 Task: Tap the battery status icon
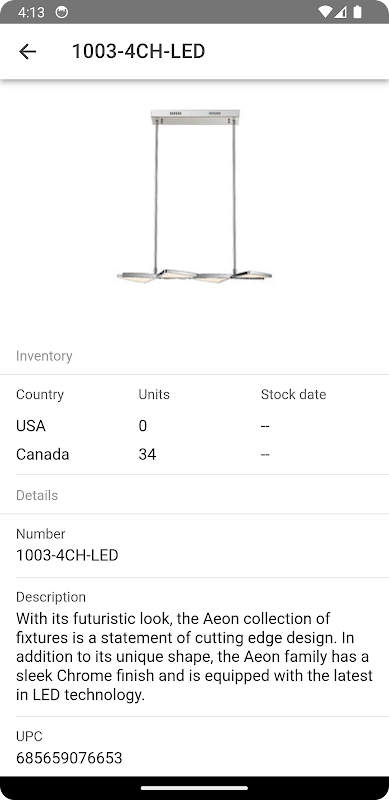pos(357,12)
